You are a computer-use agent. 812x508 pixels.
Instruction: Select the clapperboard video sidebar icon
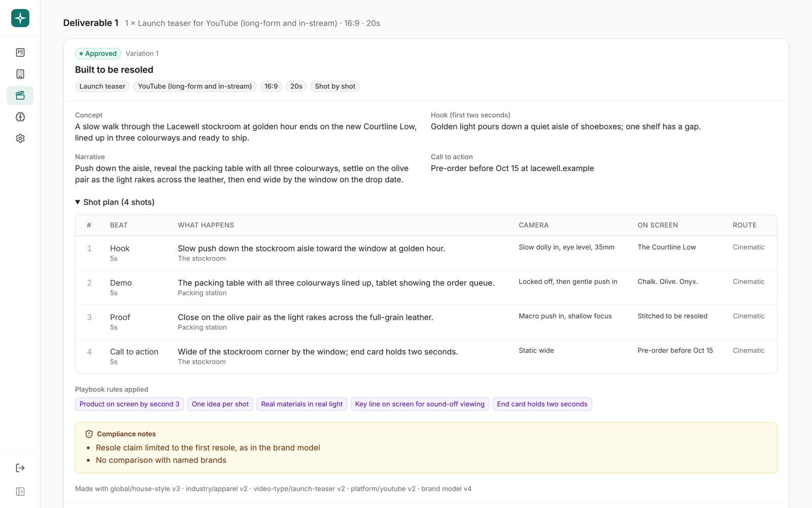[20, 96]
